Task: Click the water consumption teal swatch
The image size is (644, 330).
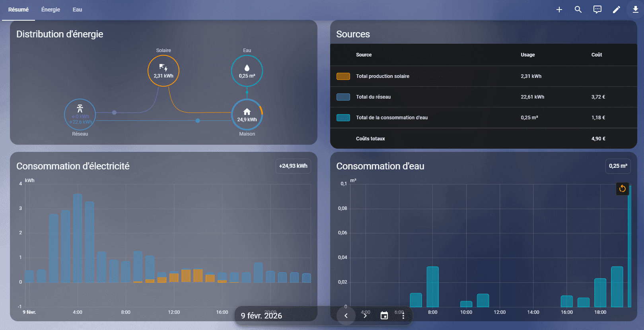Action: point(343,118)
